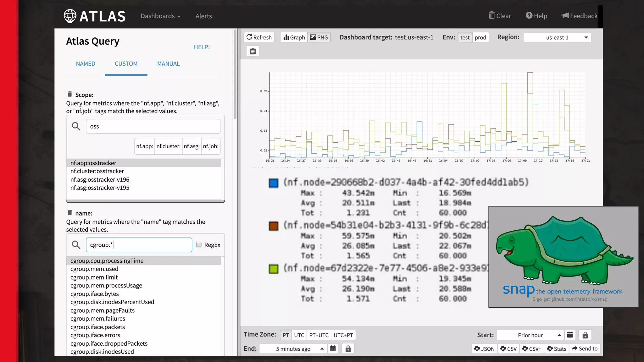
Task: Click the ATLAS globe logo
Action: point(70,16)
